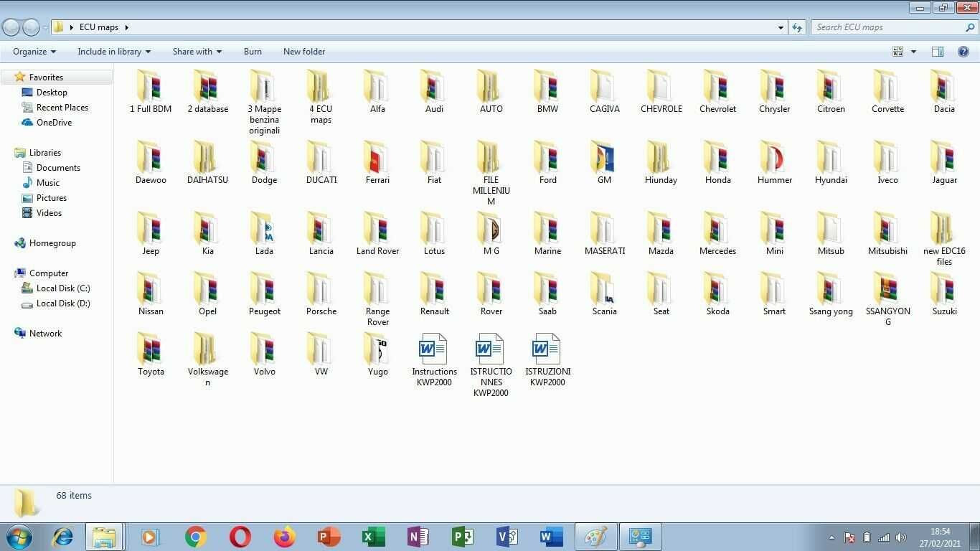This screenshot has width=980, height=551.
Task: Go Back to previous folder
Action: [x=11, y=27]
